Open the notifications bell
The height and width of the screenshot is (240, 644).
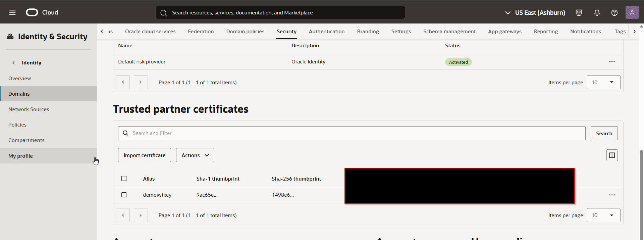coord(597,13)
